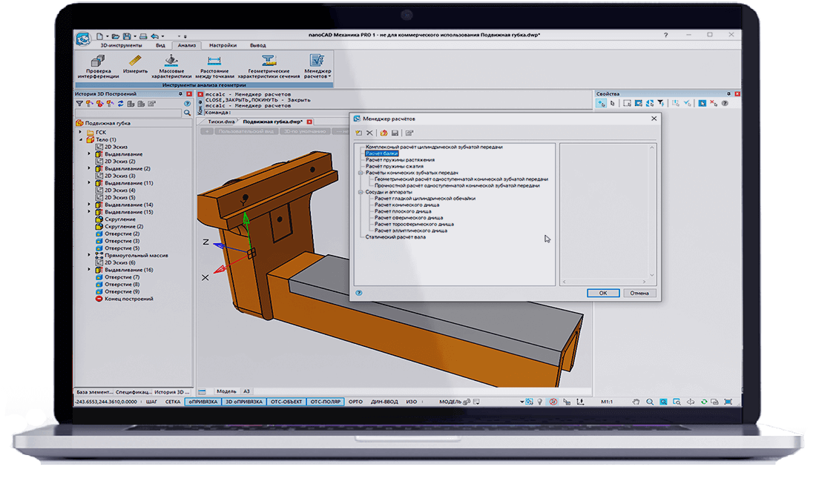Viewport: 816px width, 504px height.
Task: Collapse the Сосуды и аппараты group
Action: pyautogui.click(x=360, y=192)
